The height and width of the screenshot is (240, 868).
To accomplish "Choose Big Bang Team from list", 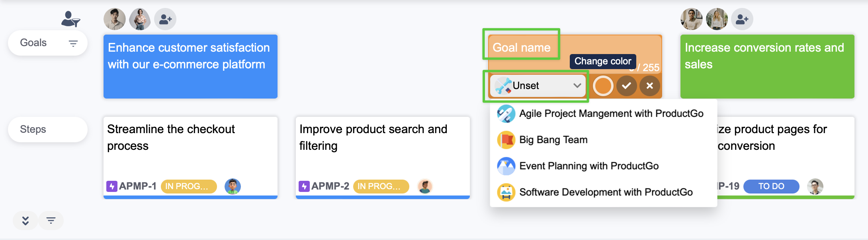I will 553,140.
